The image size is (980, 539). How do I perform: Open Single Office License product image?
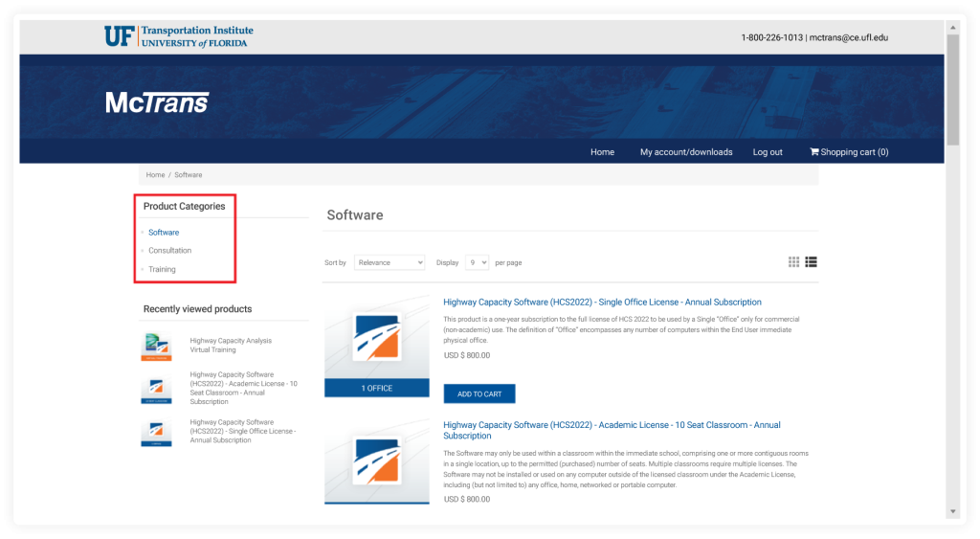point(376,345)
